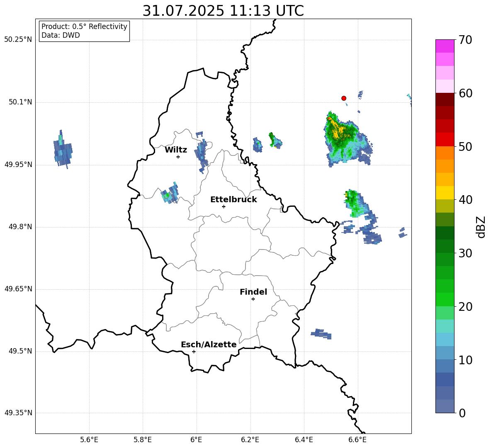The width and height of the screenshot is (491, 448).
Task: Click the 49.35°N latitude label
Action: (18, 413)
